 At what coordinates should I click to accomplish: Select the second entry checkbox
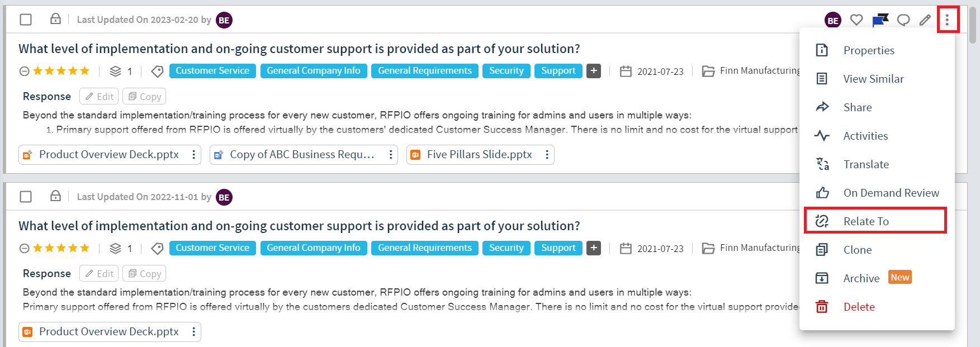[x=26, y=197]
